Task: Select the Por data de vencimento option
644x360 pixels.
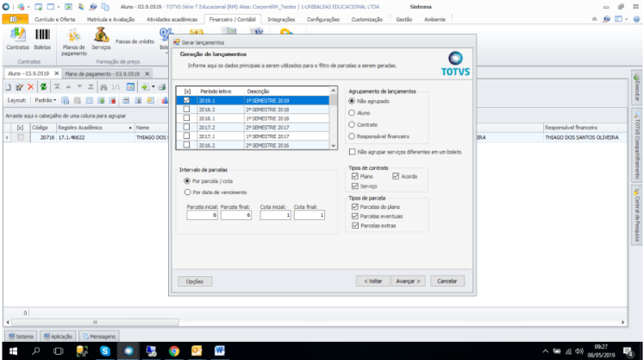Action: pos(188,193)
